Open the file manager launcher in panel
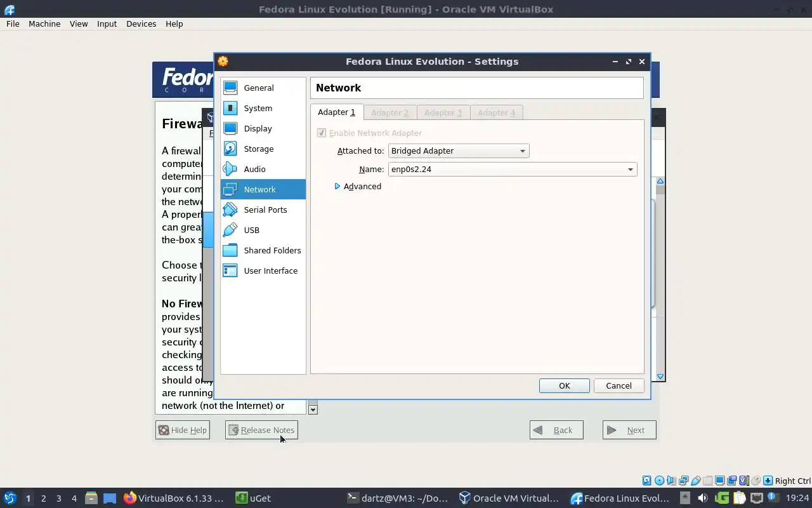812x508 pixels. coord(91,498)
